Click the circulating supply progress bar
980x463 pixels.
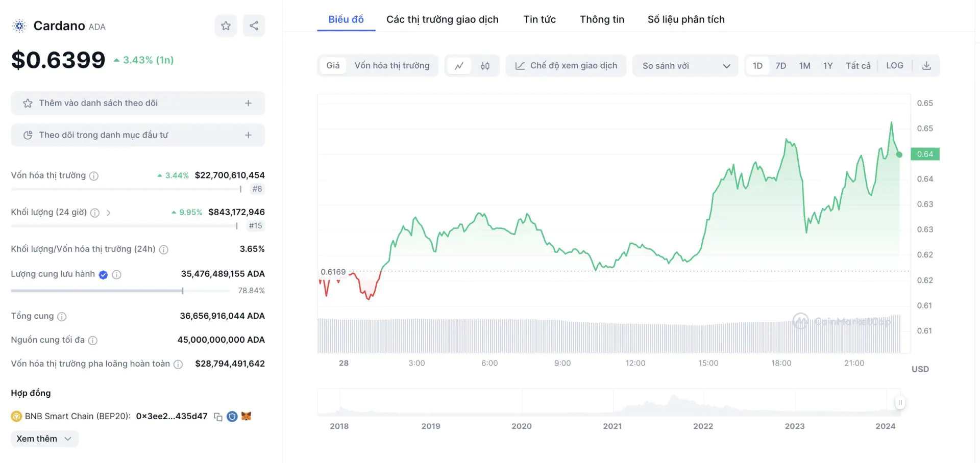tap(120, 291)
